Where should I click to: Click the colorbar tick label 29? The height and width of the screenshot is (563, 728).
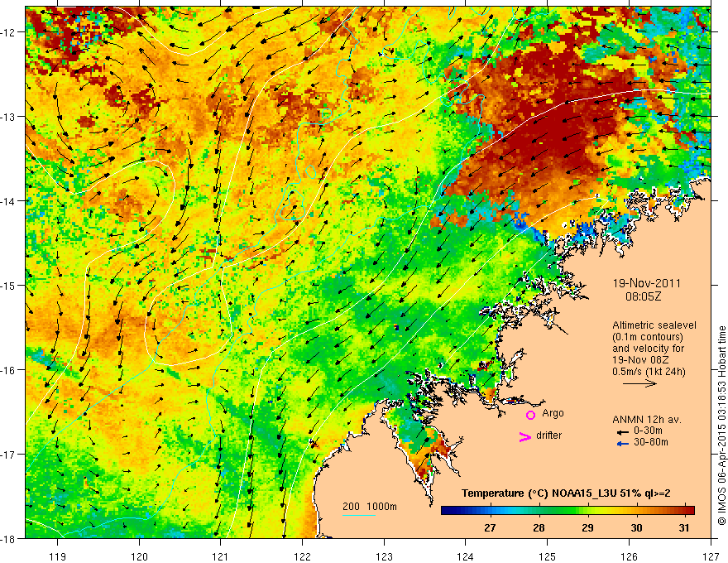coord(587,527)
